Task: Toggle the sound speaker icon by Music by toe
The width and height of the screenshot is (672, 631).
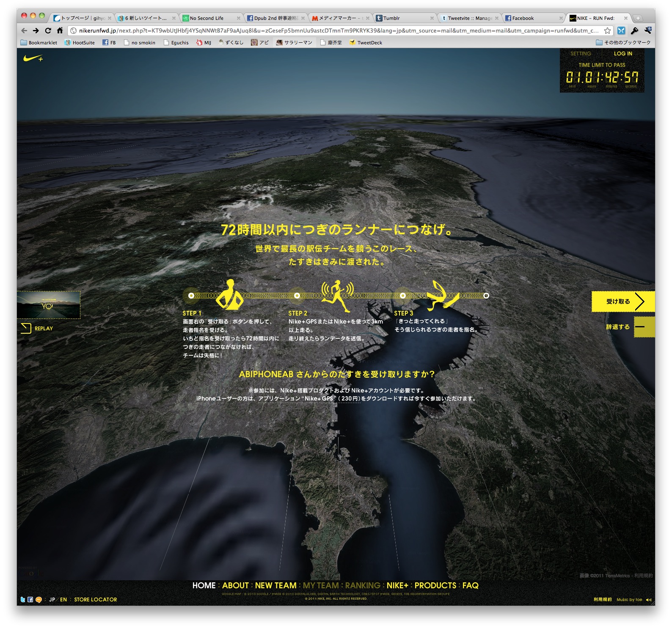Action: [649, 600]
